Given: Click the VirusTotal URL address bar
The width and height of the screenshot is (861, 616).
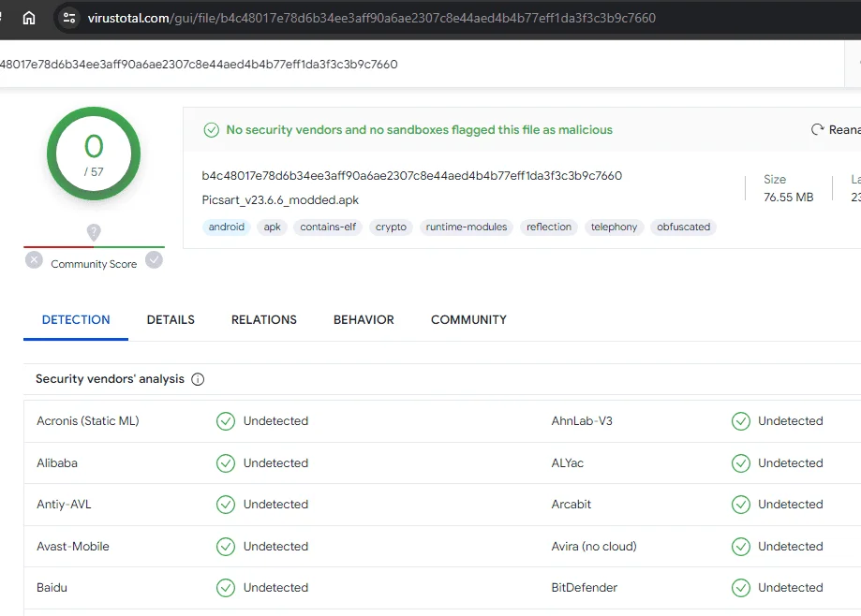Looking at the screenshot, I should 371,18.
